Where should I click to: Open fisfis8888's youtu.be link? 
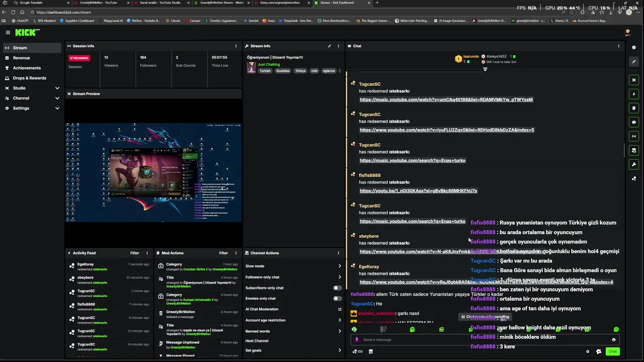click(x=418, y=191)
